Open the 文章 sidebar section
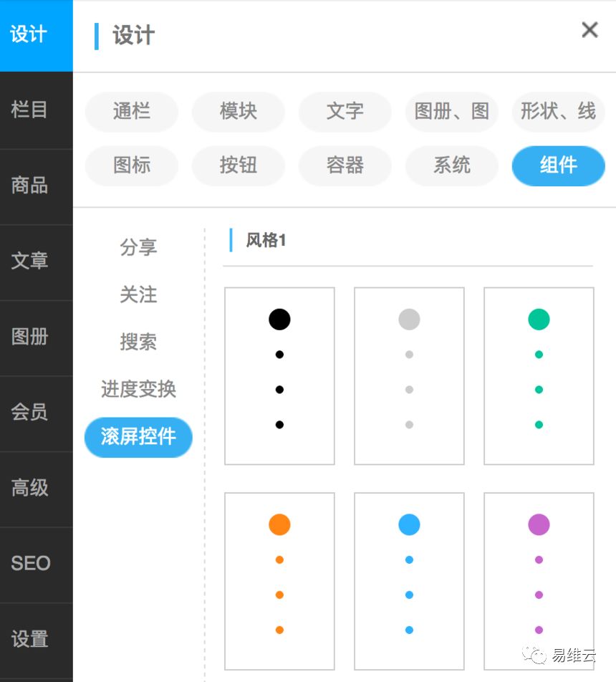This screenshot has width=616, height=682. (36, 262)
